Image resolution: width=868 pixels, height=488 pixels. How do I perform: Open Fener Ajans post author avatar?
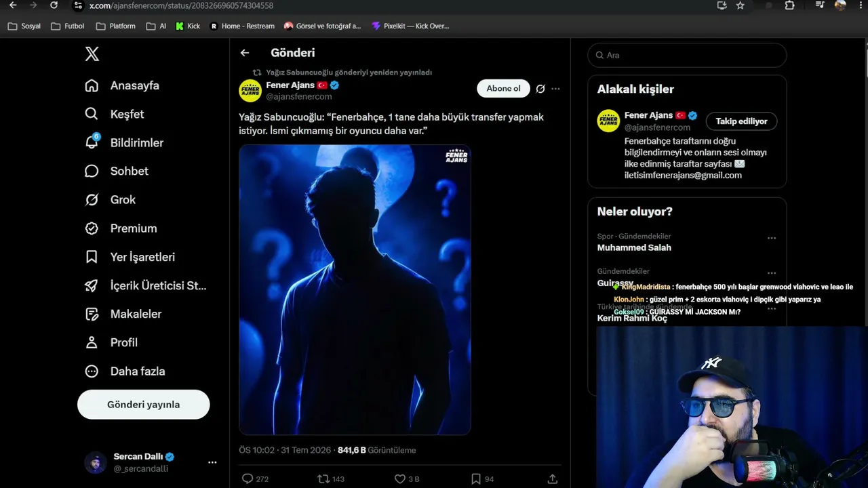click(250, 91)
